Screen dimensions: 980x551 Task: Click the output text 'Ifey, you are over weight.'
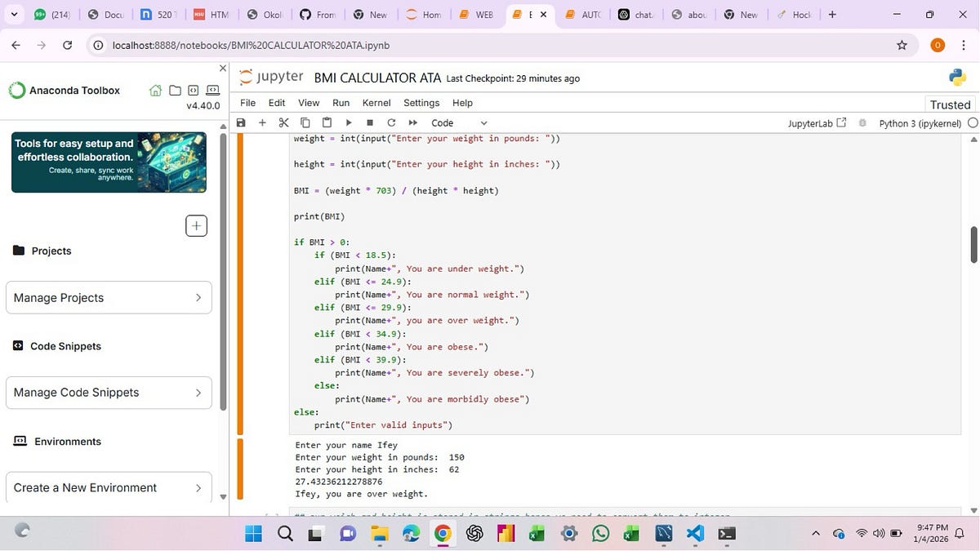point(361,494)
